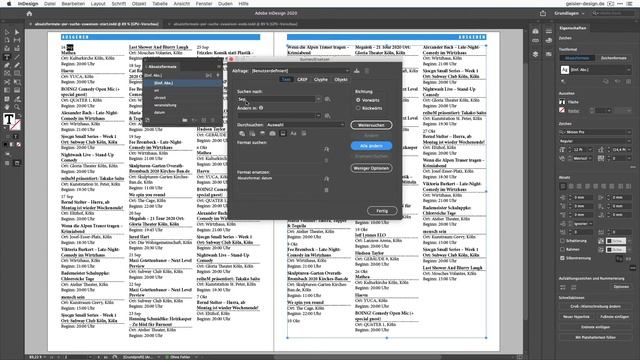Open Ändern in history dropdown
Screen dimensions: 640x360
(x=318, y=116)
